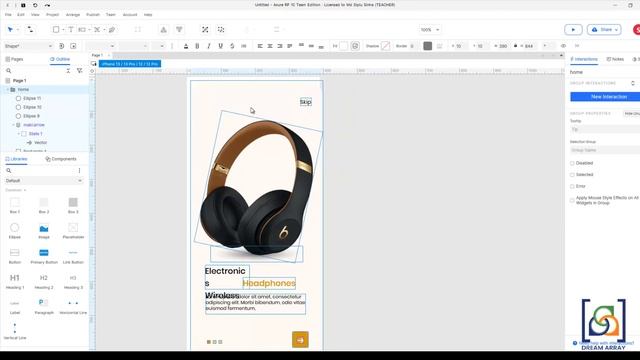The height and width of the screenshot is (360, 640).
Task: Toggle the visibility eye icon in style bar
Action: click(x=563, y=46)
